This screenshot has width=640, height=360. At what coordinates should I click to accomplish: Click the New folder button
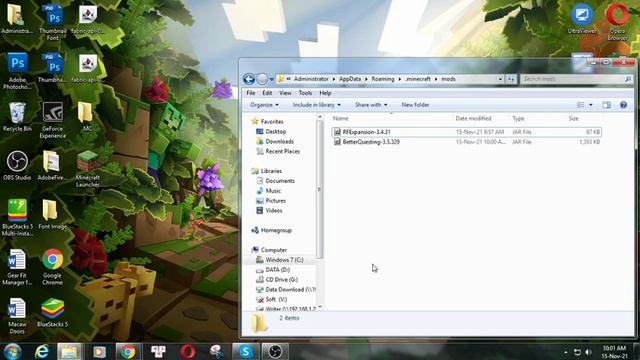(415, 105)
